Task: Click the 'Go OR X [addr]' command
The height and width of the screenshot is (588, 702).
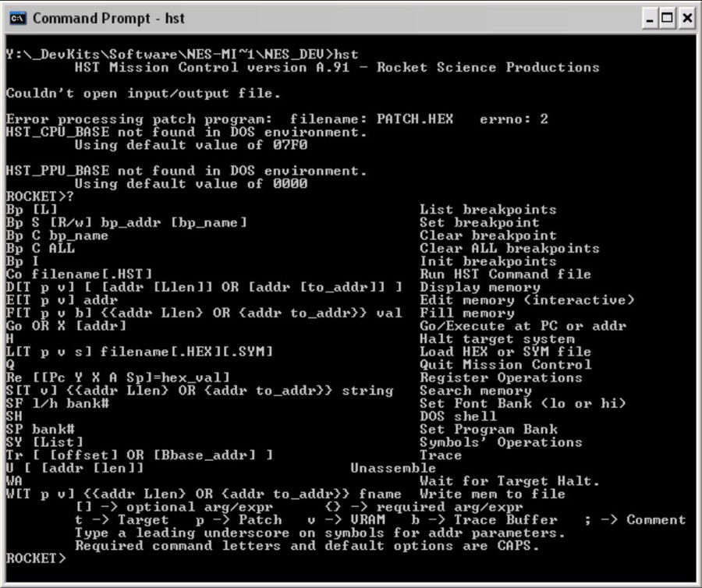Action: pyautogui.click(x=66, y=326)
